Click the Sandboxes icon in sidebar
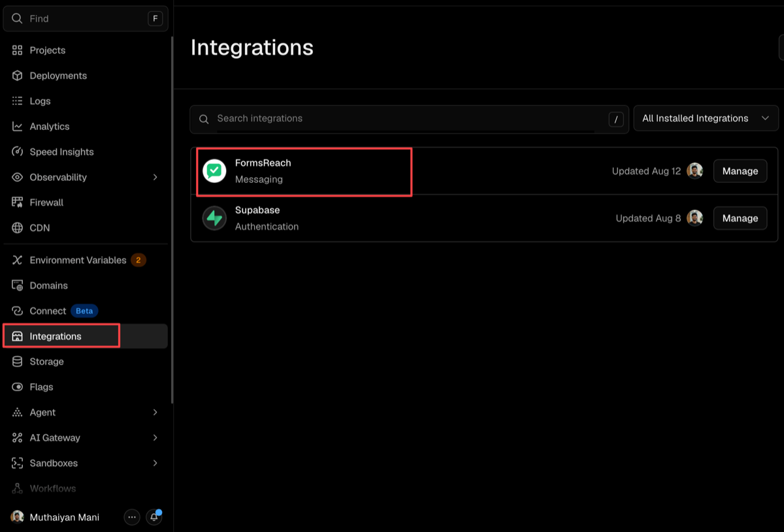Screen dimensions: 784x532 coord(18,463)
